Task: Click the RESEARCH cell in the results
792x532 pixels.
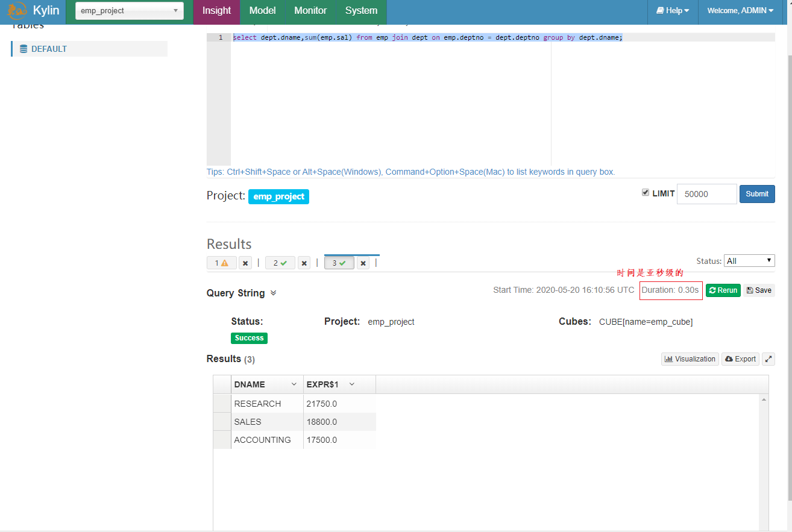Action: (x=267, y=404)
